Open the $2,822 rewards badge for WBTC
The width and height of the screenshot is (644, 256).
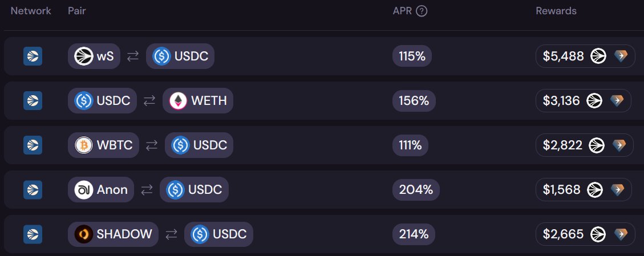[585, 145]
